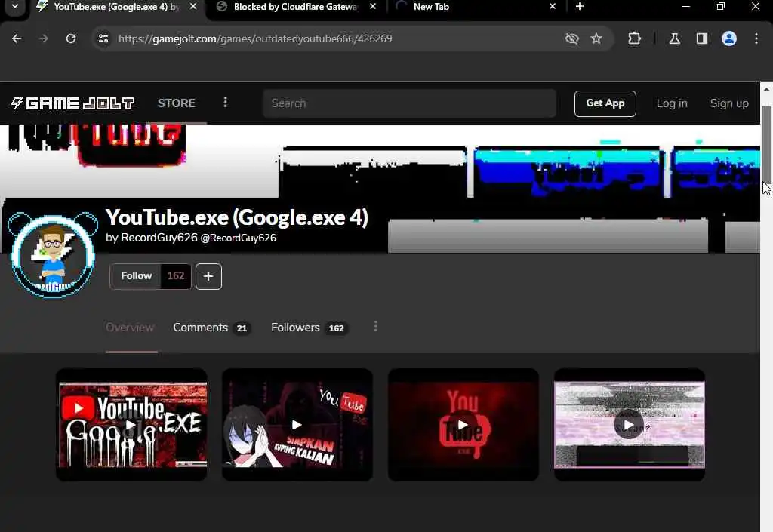Click the Game Jolt Search field

click(409, 103)
